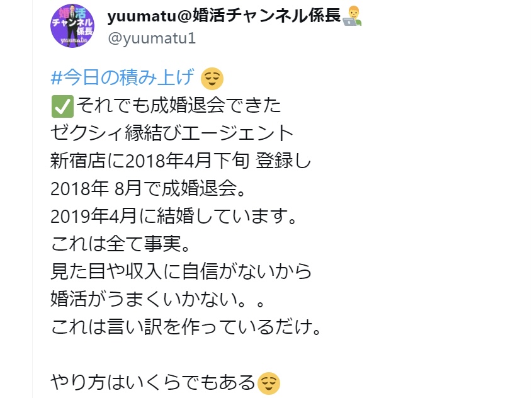This screenshot has width=532, height=398.
Task: Open the hashtag #今日の積み上げ
Action: [x=123, y=77]
